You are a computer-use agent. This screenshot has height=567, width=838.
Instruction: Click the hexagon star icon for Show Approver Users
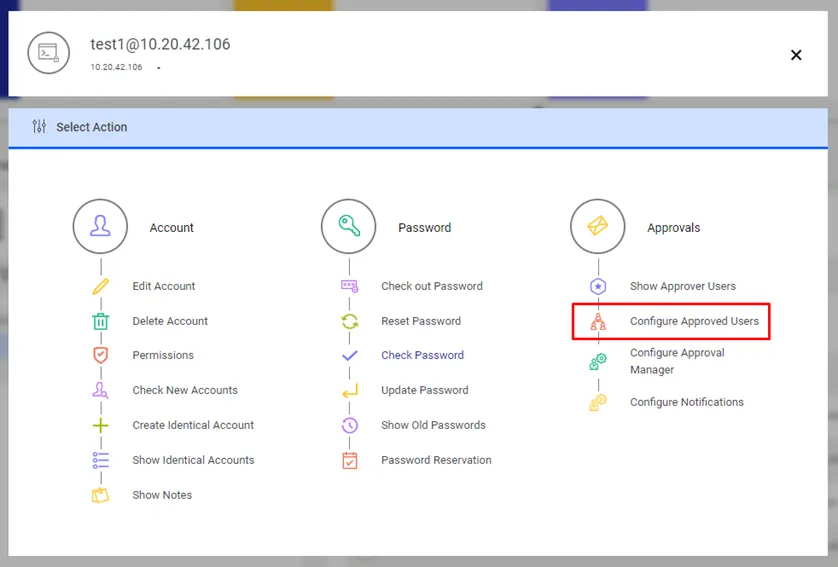click(598, 286)
